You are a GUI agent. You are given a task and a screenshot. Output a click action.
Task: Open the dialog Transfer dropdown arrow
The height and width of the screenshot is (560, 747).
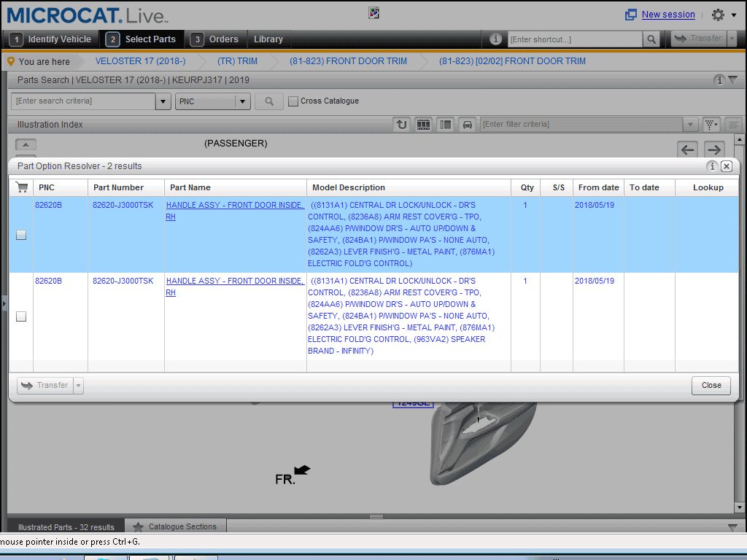click(79, 385)
